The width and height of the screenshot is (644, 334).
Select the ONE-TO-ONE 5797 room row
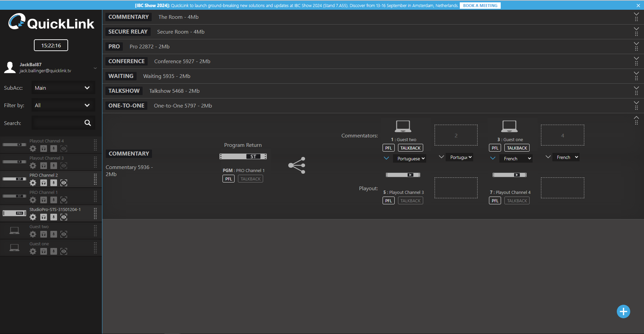[x=373, y=106]
